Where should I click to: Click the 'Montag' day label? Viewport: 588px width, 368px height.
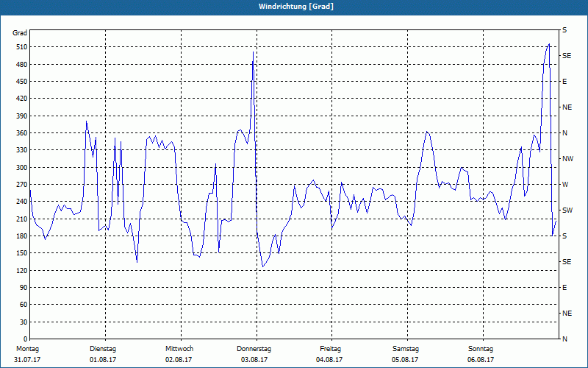pos(28,349)
